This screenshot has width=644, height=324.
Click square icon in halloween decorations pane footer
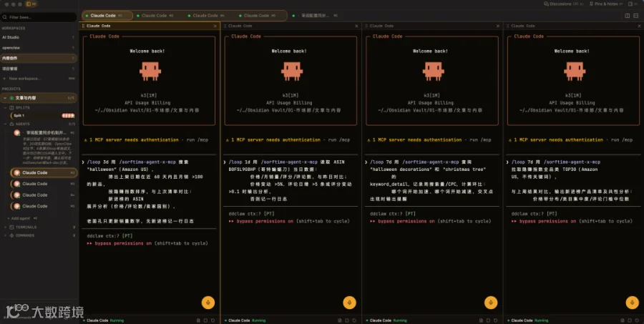point(488,320)
